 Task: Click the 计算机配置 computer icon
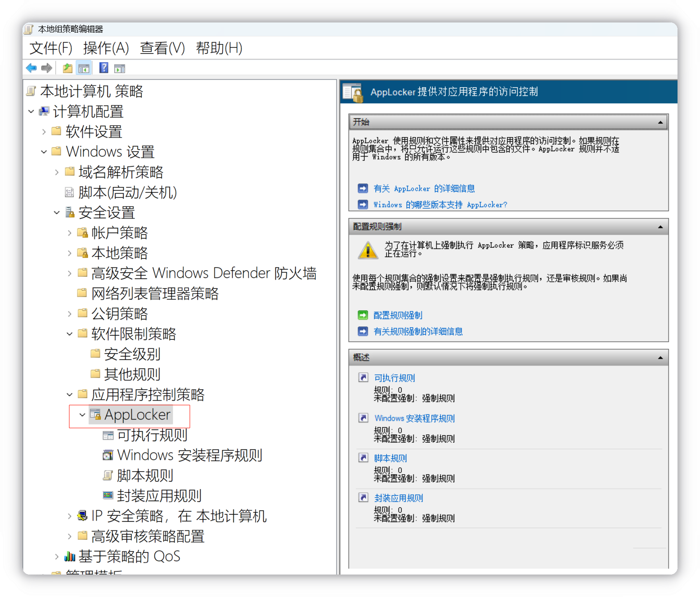(44, 111)
